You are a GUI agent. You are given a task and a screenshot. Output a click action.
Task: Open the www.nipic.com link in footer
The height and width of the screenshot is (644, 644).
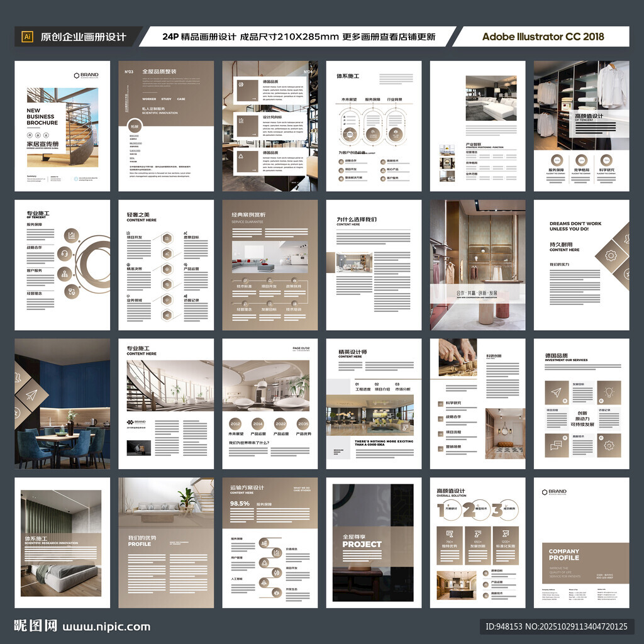pos(106,626)
